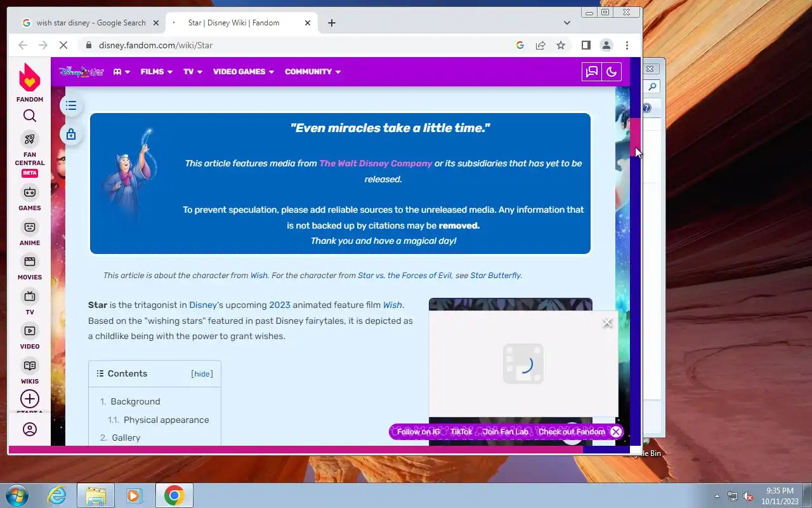The image size is (812, 508).
Task: Open Windows Explorer from taskbar
Action: [x=95, y=495]
